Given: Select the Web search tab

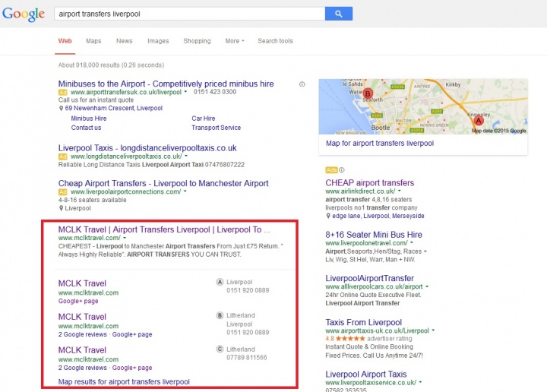Looking at the screenshot, I should pyautogui.click(x=65, y=41).
